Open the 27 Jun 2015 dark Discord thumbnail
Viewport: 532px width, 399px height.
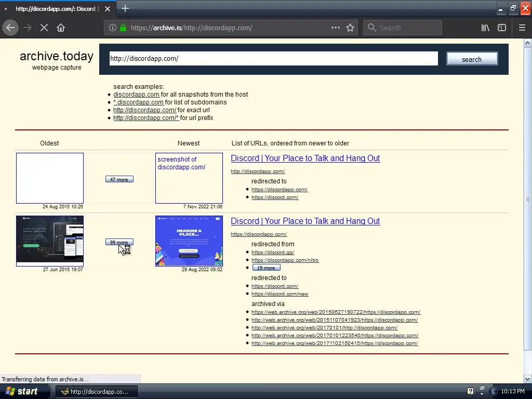point(50,241)
